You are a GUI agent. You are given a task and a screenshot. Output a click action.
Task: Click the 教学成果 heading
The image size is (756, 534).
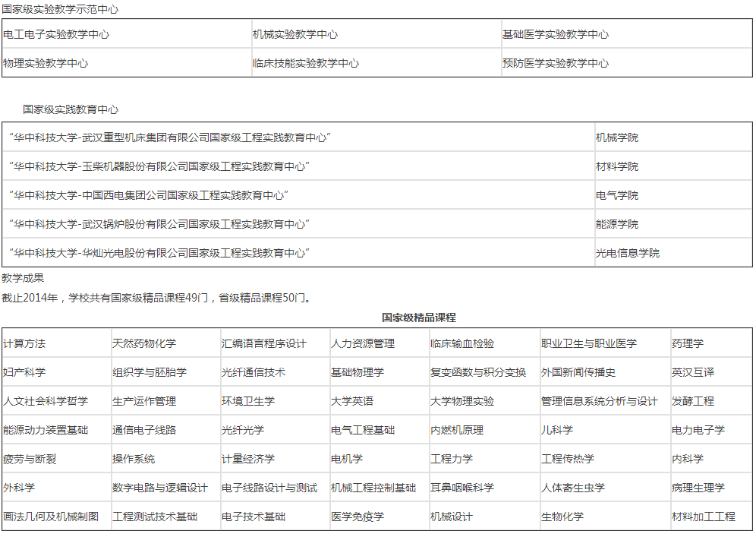point(23,278)
